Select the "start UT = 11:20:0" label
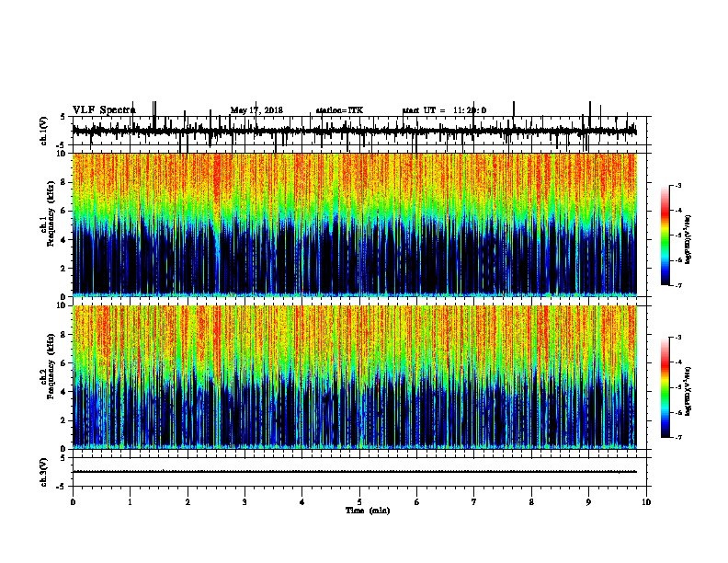 coord(444,110)
